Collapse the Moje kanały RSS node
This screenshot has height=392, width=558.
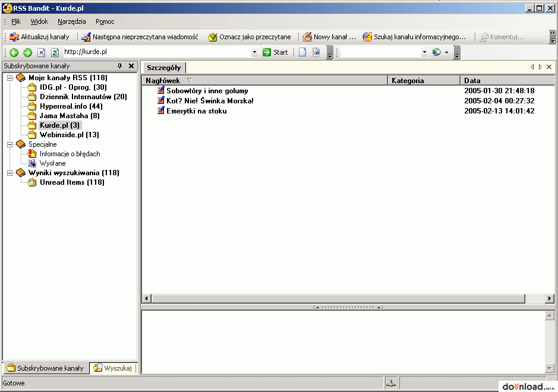click(x=10, y=78)
